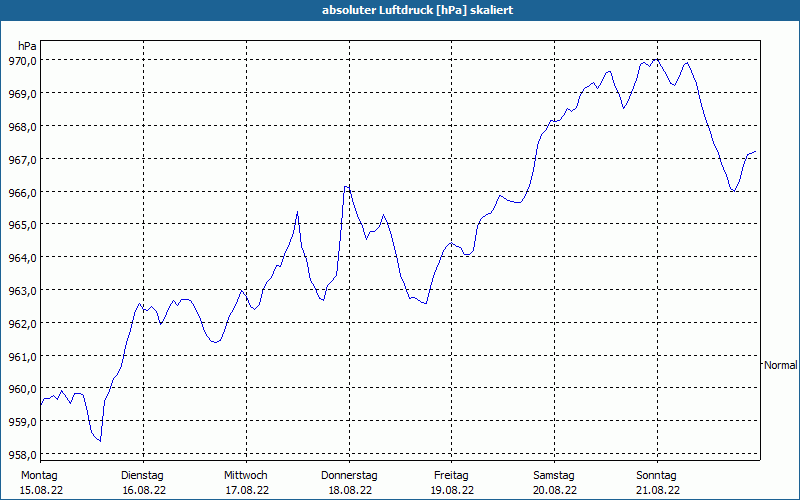Click the 963,0 axis value
Image resolution: width=800 pixels, height=500 pixels.
tap(22, 291)
